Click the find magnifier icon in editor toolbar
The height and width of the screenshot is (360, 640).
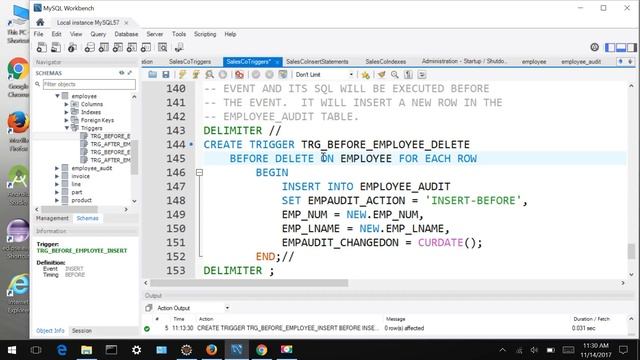tap(395, 75)
